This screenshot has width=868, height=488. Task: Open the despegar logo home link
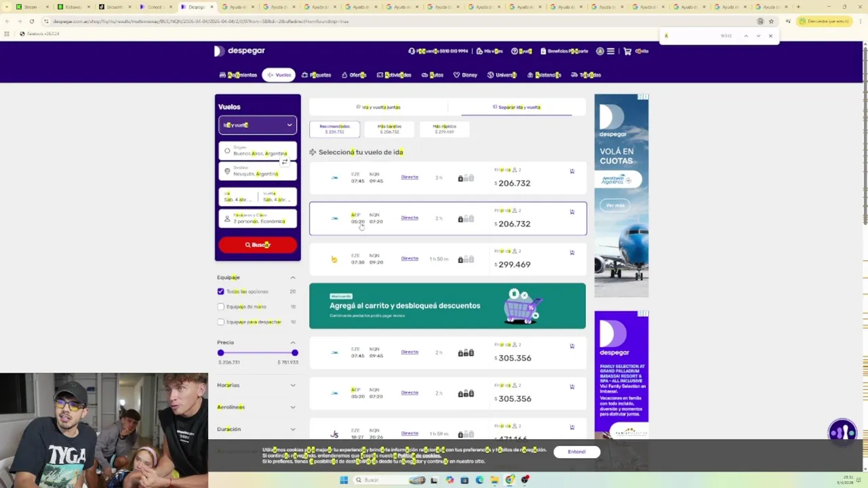239,51
